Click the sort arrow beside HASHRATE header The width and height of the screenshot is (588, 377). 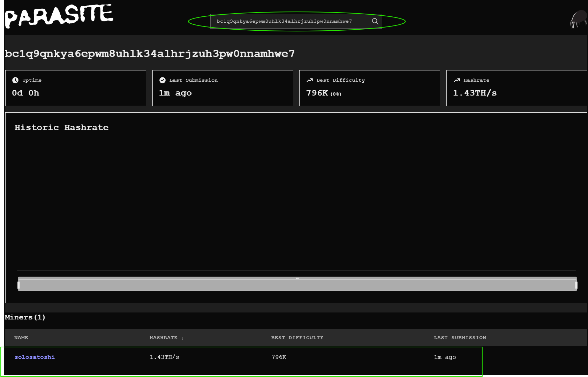tap(183, 338)
